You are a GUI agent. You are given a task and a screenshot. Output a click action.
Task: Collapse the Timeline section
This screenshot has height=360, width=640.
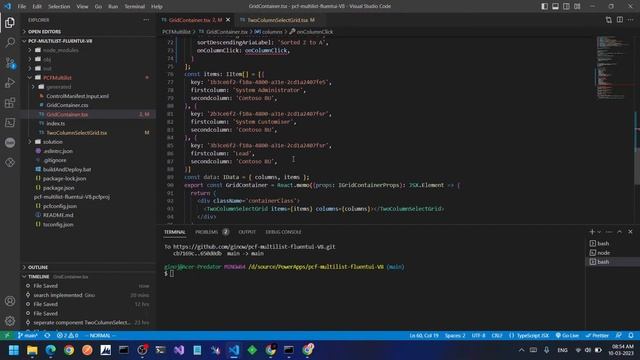coord(88,277)
